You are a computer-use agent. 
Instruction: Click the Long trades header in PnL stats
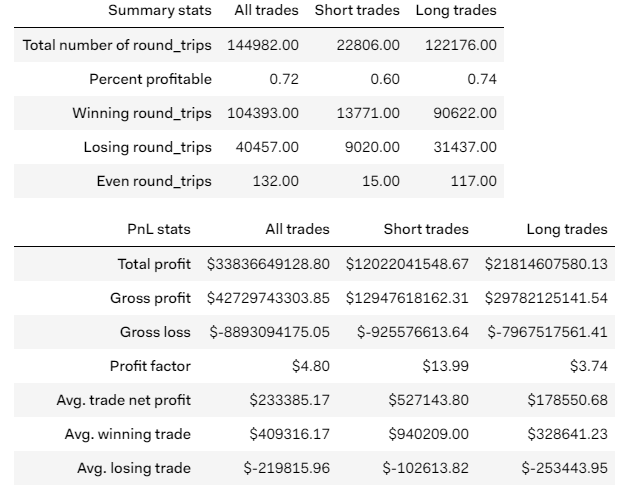pyautogui.click(x=566, y=229)
